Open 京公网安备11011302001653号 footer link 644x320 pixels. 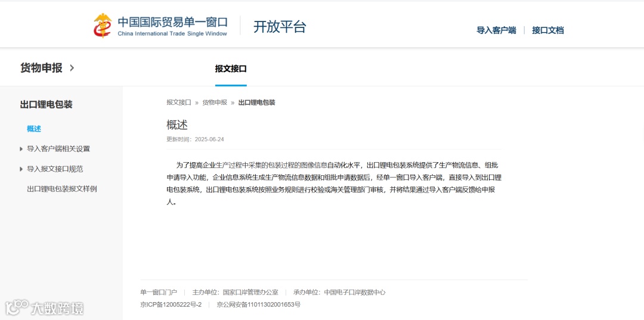point(259,305)
